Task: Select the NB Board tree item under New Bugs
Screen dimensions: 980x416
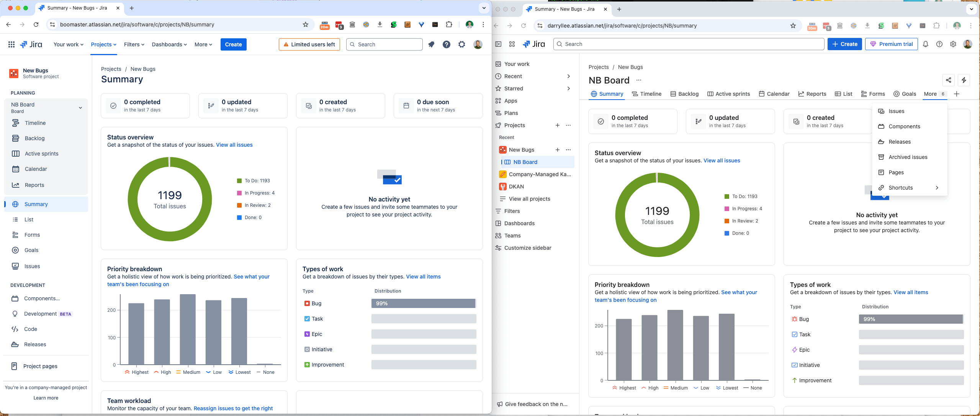Action: (x=525, y=162)
